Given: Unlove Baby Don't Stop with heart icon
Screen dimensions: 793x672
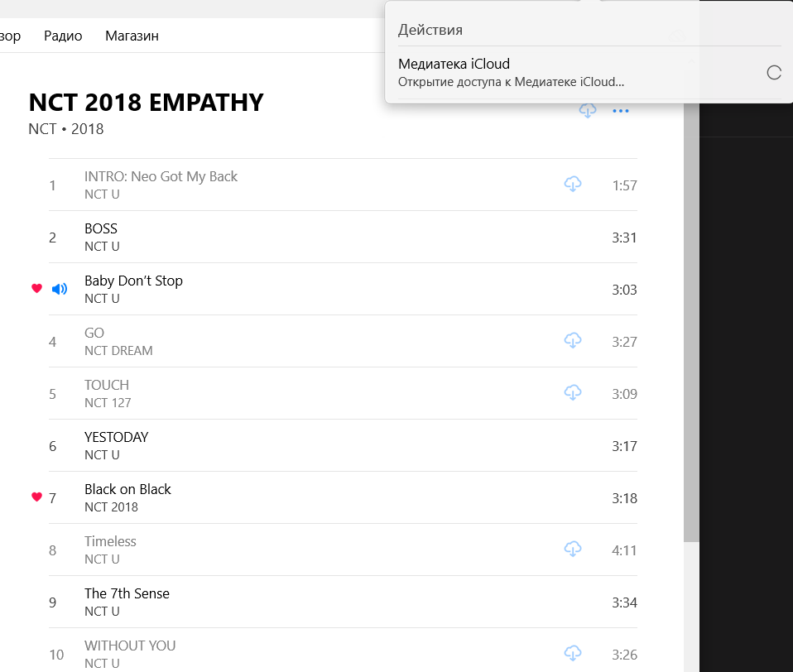Looking at the screenshot, I should (x=36, y=289).
